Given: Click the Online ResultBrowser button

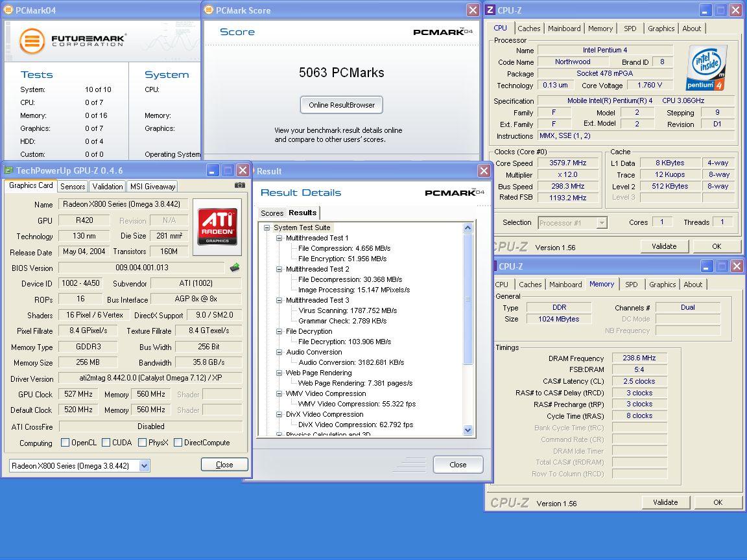Looking at the screenshot, I should 342,105.
